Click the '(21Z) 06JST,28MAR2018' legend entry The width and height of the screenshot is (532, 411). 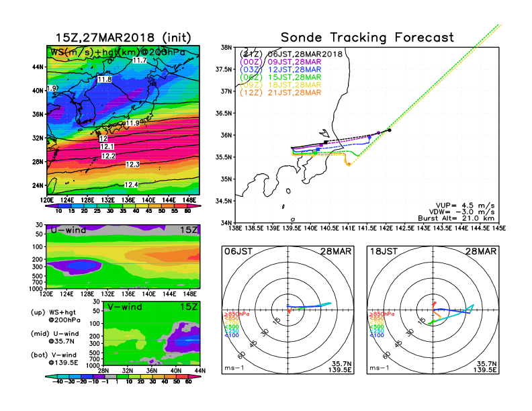tap(291, 54)
